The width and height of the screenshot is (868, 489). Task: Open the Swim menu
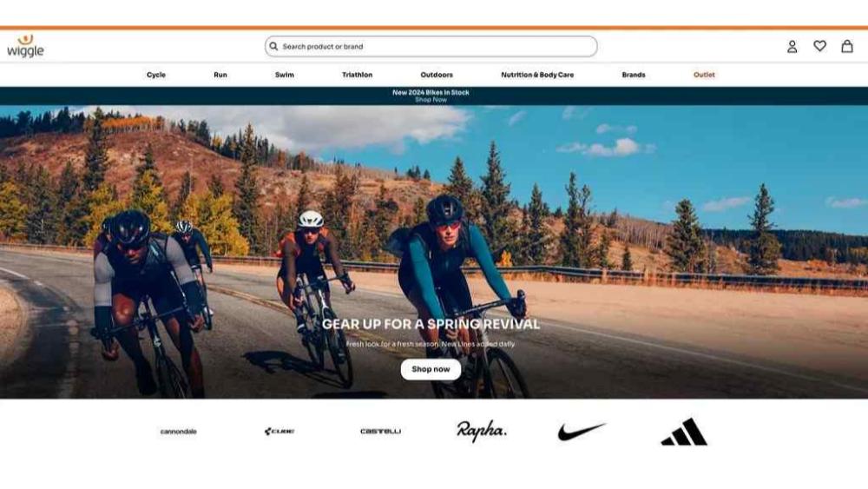click(285, 75)
